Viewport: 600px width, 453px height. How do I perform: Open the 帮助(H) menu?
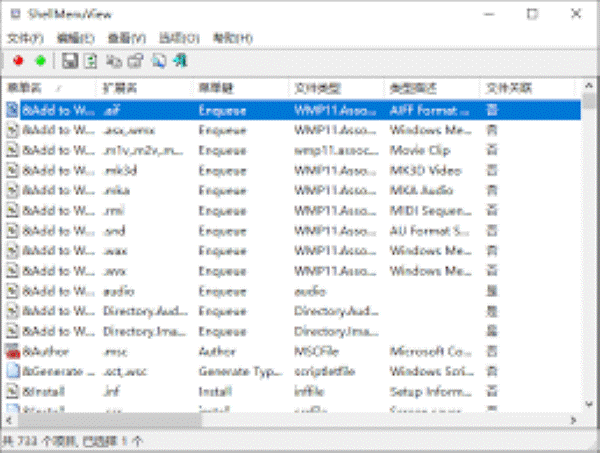232,38
